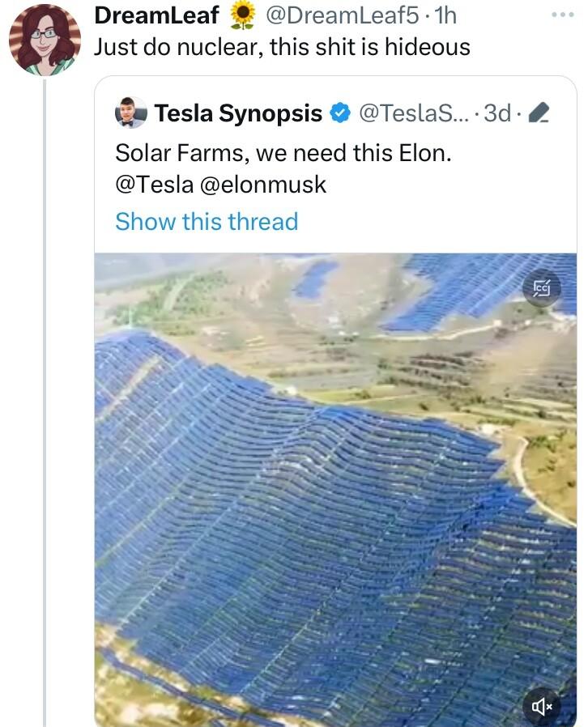Viewport: 588px width, 727px height.
Task: Click the Show this thread link
Action: 206,220
